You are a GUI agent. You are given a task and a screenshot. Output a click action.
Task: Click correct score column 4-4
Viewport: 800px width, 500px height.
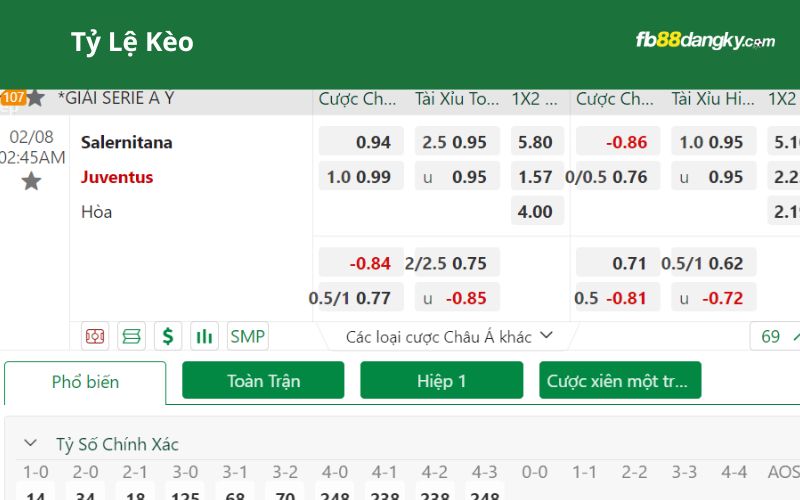(734, 472)
